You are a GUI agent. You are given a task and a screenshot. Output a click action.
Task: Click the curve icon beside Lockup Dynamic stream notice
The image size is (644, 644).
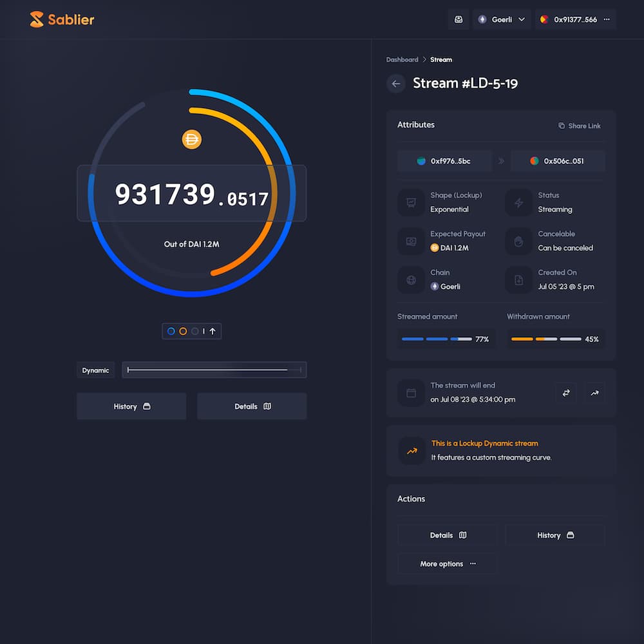(412, 451)
